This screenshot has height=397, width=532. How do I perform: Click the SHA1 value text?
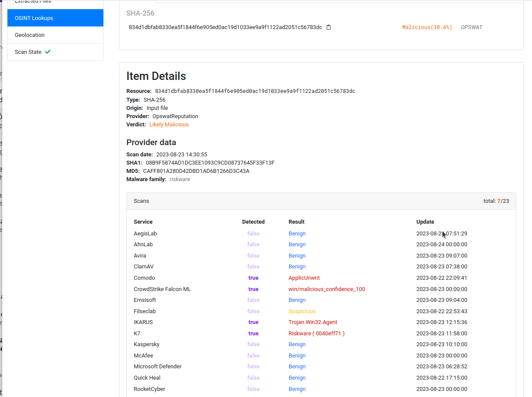click(x=210, y=163)
